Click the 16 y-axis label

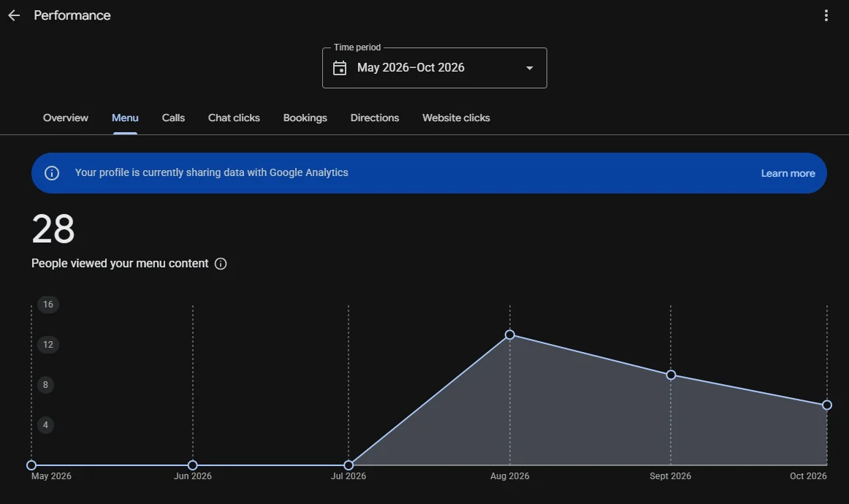click(48, 305)
